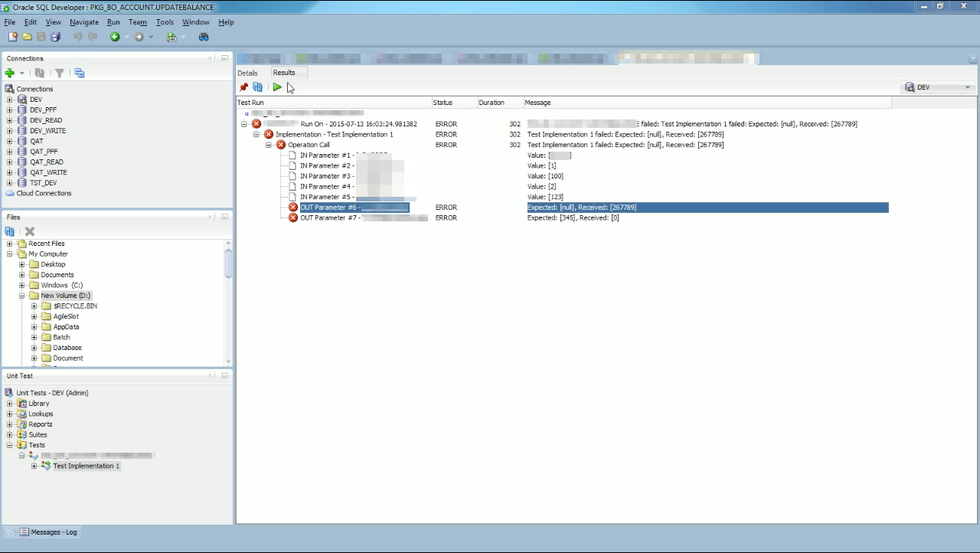Click the Status column header

[454, 103]
